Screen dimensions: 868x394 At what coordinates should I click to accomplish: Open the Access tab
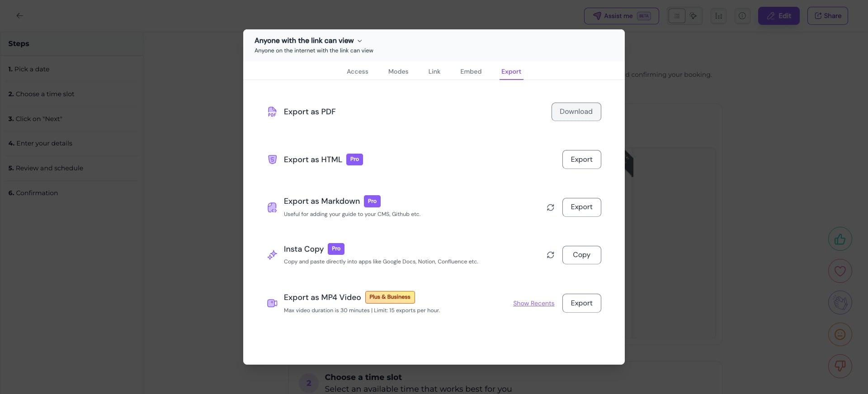pyautogui.click(x=357, y=71)
